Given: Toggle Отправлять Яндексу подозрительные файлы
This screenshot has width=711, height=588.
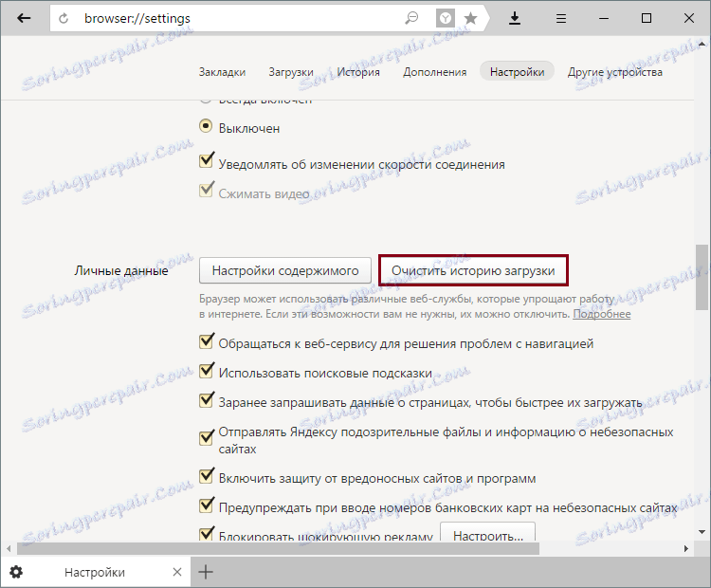Looking at the screenshot, I should tap(207, 437).
